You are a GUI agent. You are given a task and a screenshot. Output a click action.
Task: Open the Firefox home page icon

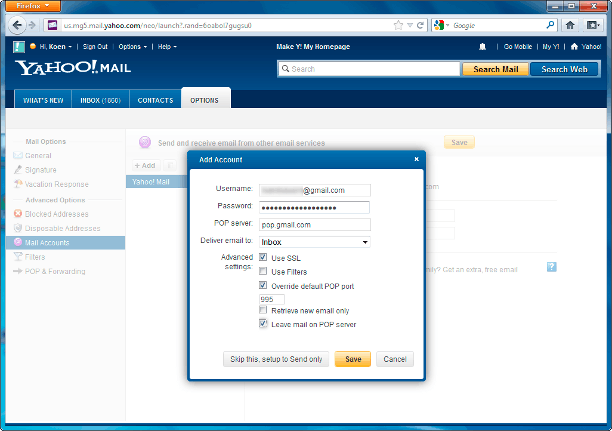coord(570,25)
